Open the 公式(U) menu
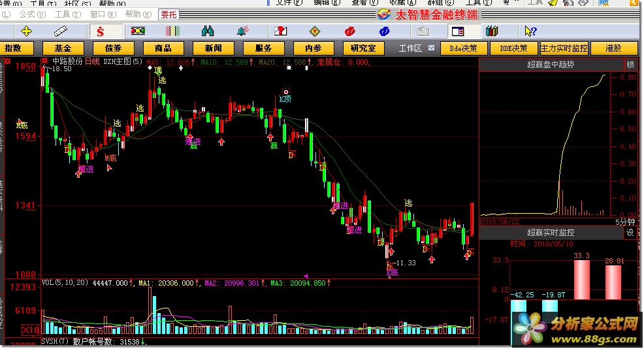This screenshot has height=349, width=644. 33,14
